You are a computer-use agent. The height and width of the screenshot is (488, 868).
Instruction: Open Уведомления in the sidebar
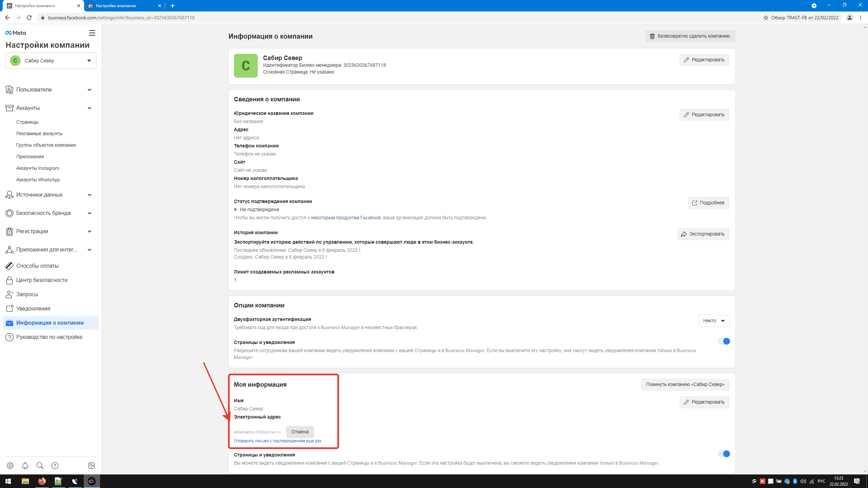(x=51, y=309)
